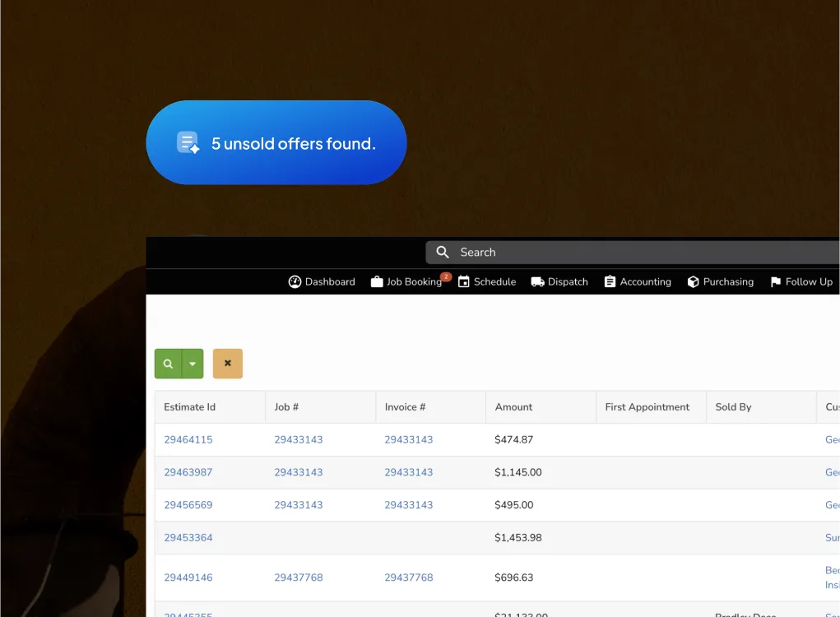Open estimate 29464115
The width and height of the screenshot is (840, 617).
click(188, 440)
